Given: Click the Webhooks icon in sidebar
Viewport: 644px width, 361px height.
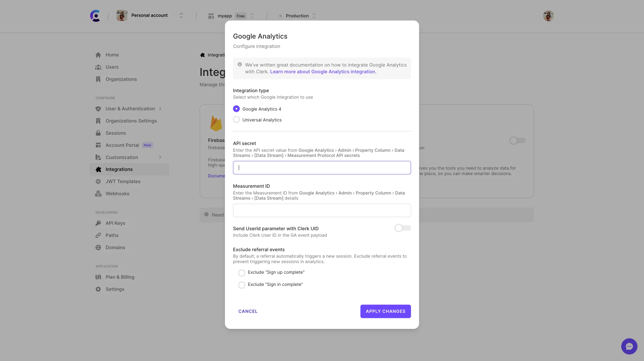Looking at the screenshot, I should 98,193.
